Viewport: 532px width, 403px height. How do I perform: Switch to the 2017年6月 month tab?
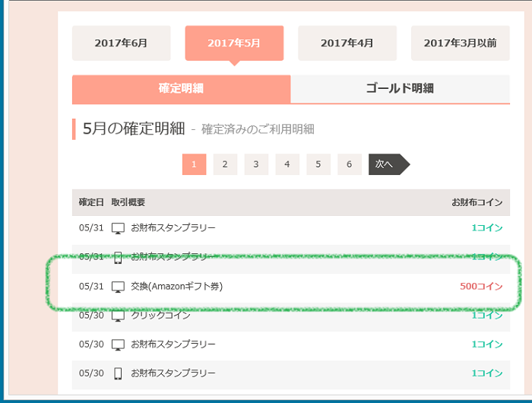[121, 43]
